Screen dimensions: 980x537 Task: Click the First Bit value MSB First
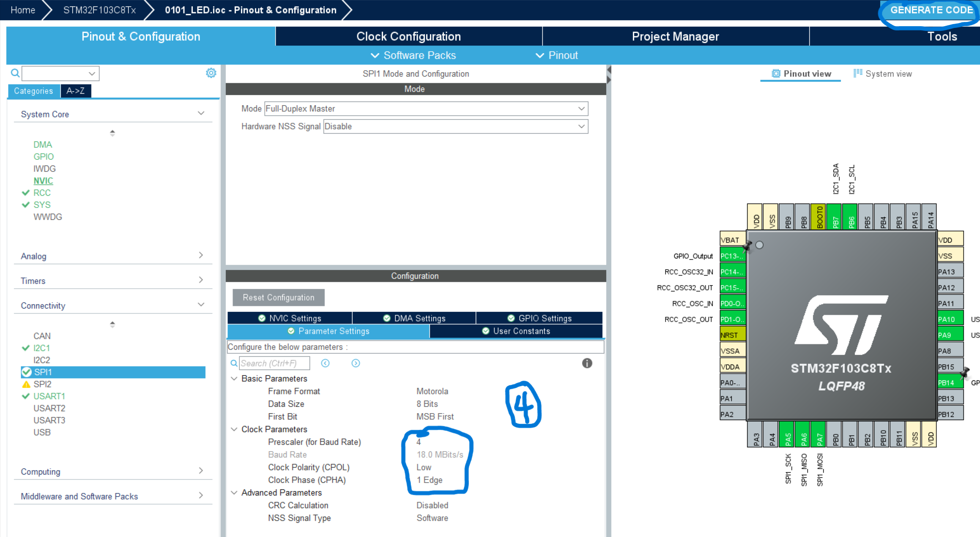[435, 417]
